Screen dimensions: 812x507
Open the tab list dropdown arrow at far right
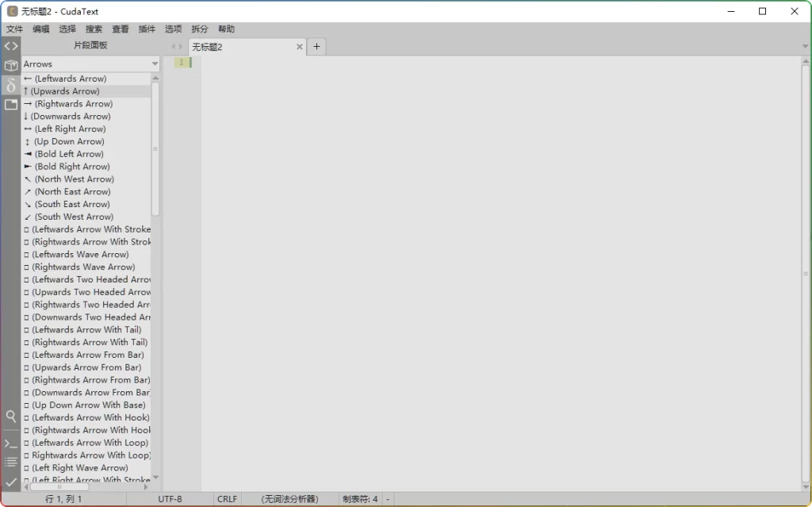806,47
